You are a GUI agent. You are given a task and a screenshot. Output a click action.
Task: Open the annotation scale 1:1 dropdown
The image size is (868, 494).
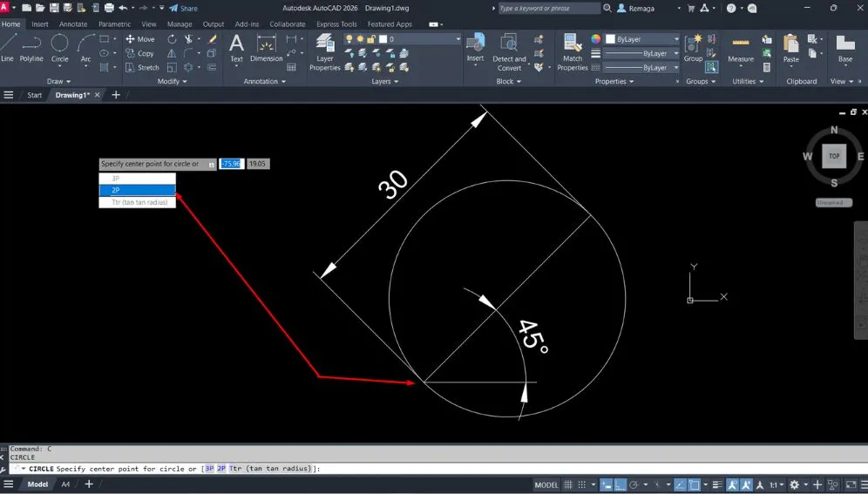776,485
